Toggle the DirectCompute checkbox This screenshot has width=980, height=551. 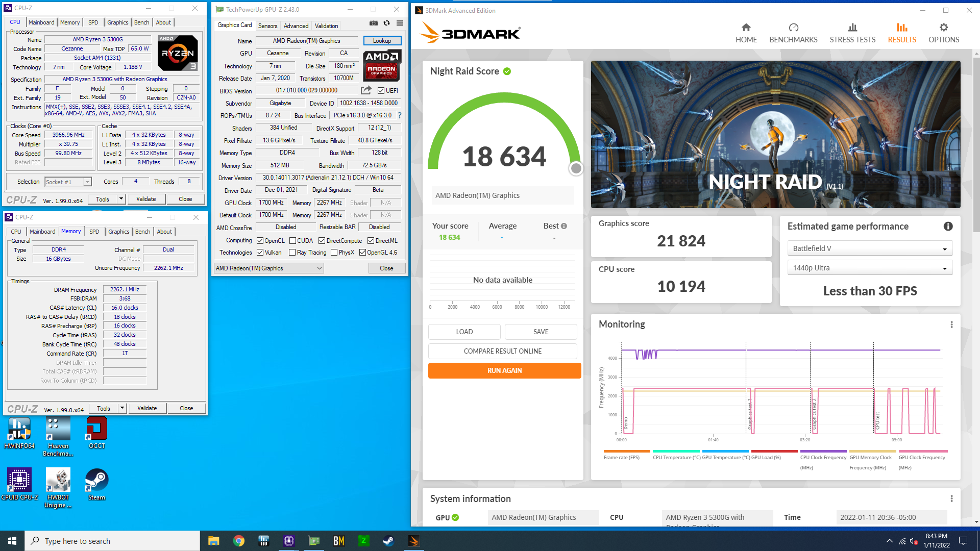[x=322, y=241]
